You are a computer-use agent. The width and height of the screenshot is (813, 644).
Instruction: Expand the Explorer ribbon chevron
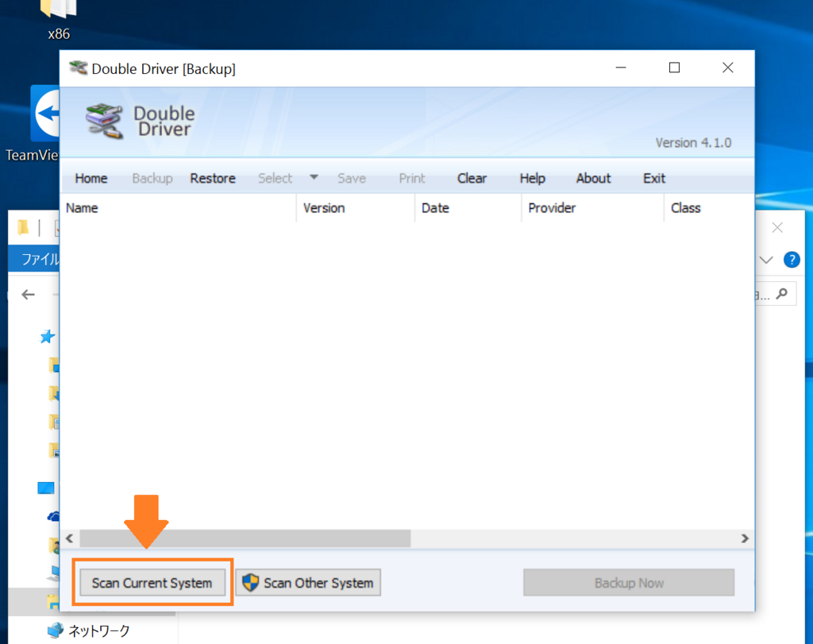click(766, 260)
